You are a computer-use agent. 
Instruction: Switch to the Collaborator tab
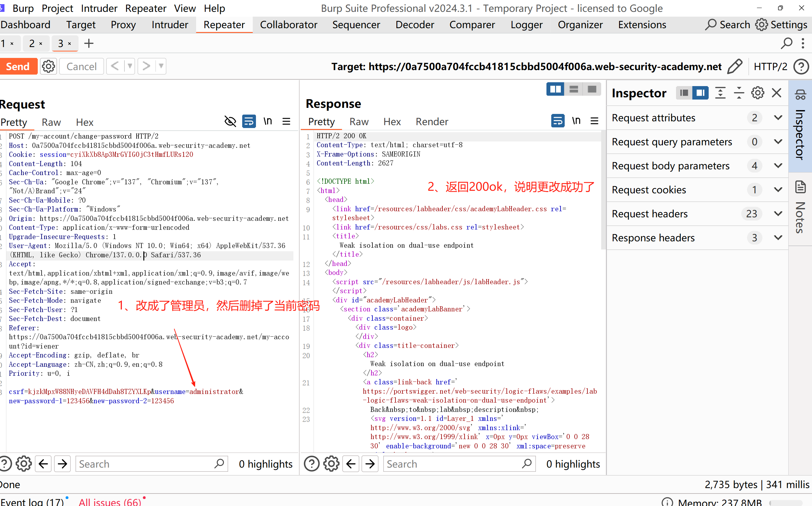(x=288, y=25)
